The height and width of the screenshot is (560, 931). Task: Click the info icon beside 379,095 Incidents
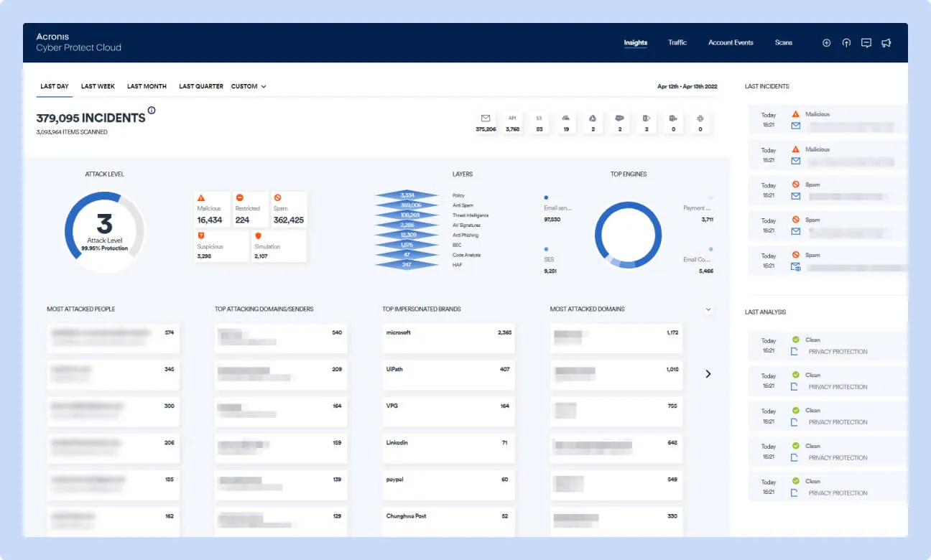[x=152, y=111]
